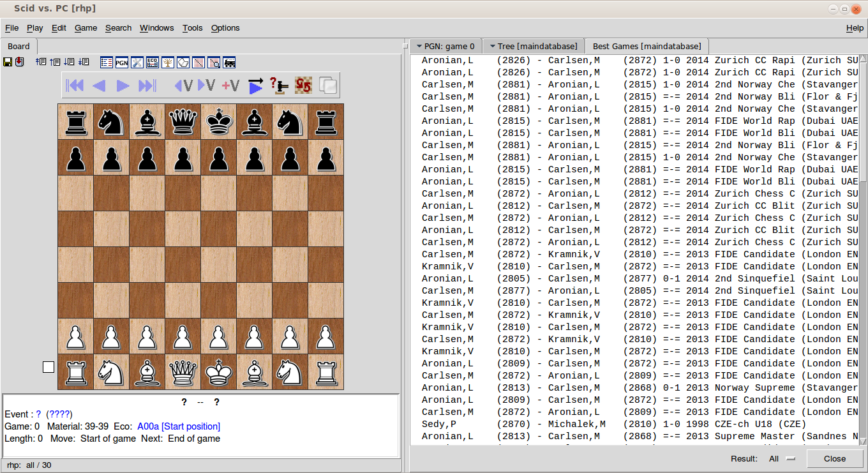Load the previous game with single up-arrow icon
The width and height of the screenshot is (868, 473).
pyautogui.click(x=55, y=62)
